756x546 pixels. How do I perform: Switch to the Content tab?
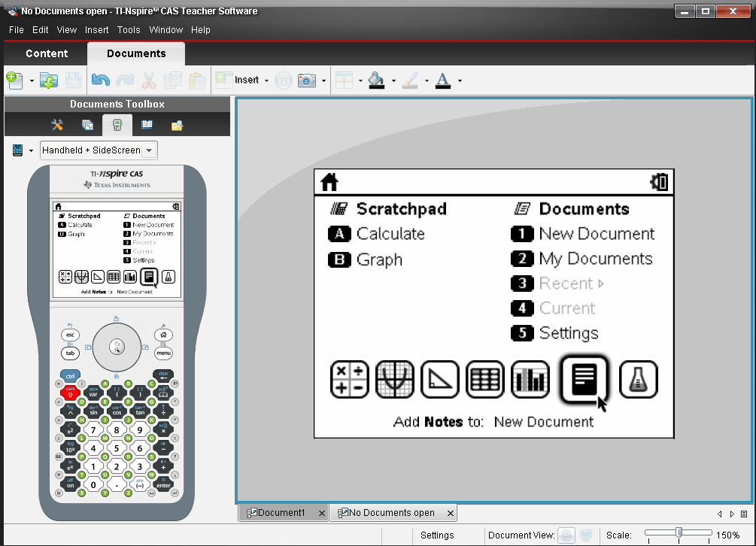pyautogui.click(x=47, y=53)
